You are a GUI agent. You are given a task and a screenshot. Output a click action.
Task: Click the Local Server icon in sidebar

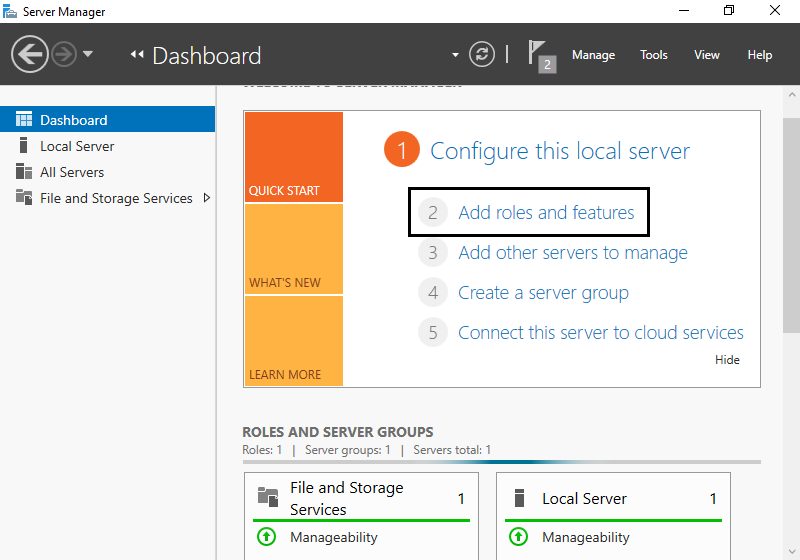pyautogui.click(x=23, y=145)
